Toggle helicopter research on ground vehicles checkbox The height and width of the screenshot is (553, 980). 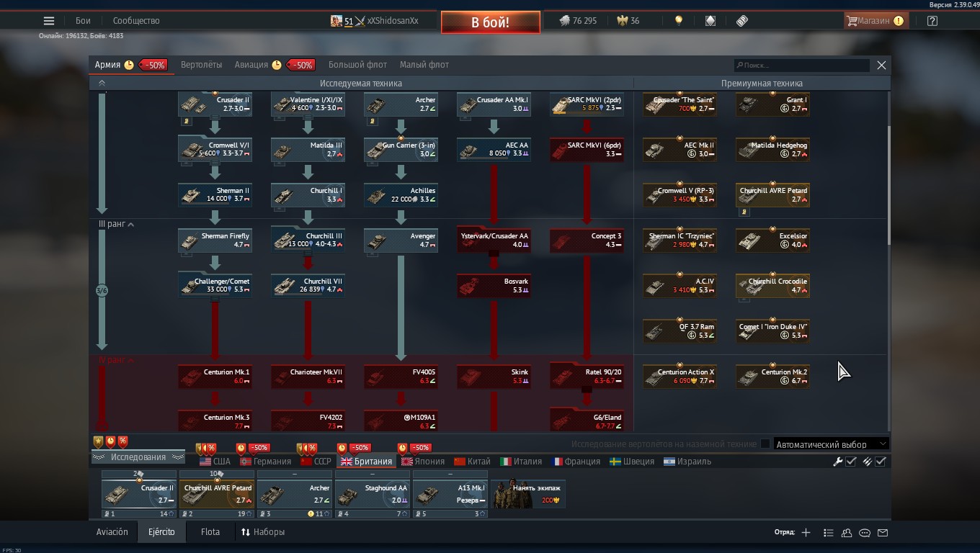coord(765,444)
